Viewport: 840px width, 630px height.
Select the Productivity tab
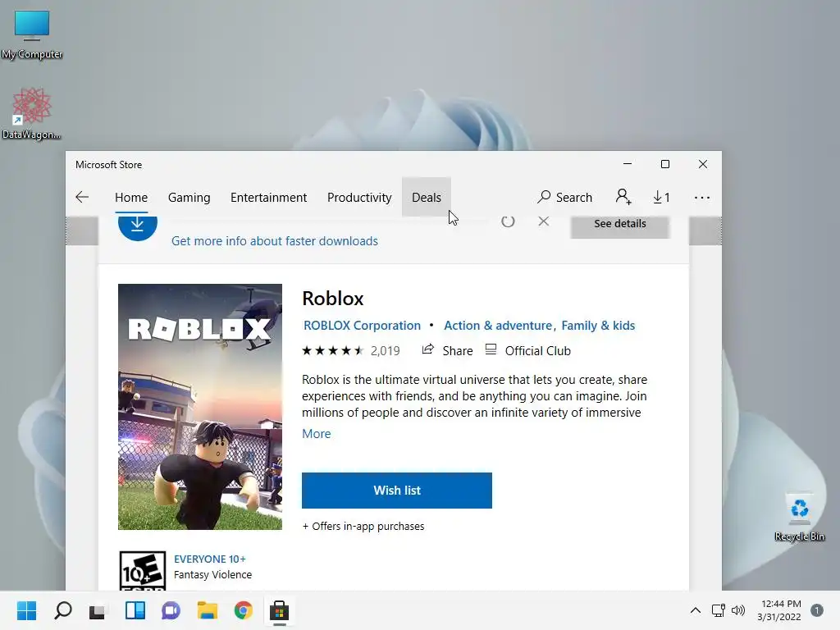359,198
